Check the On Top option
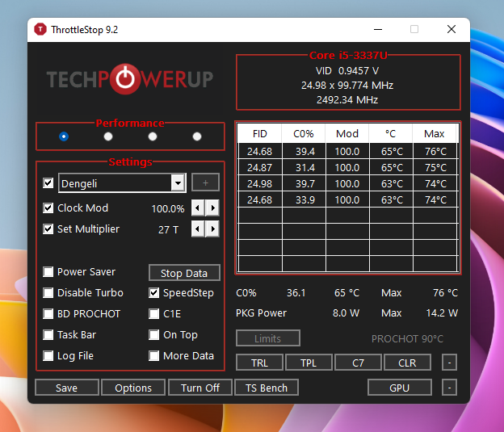The image size is (504, 432). click(x=154, y=335)
